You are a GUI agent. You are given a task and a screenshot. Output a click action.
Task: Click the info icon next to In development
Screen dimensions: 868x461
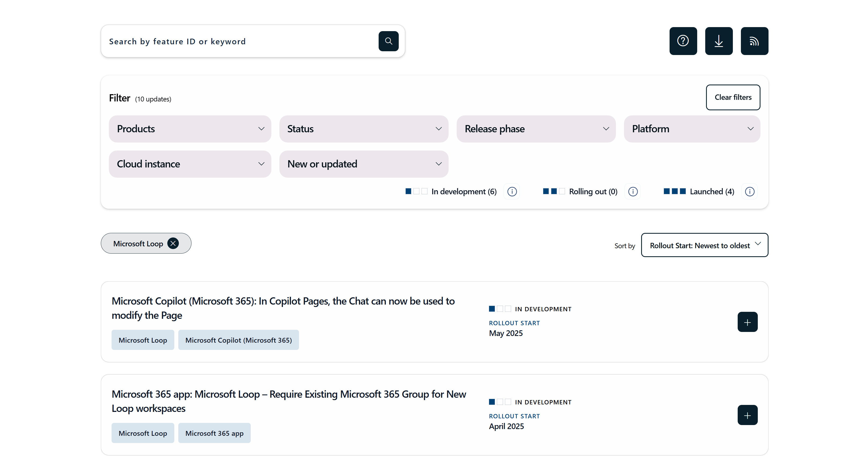512,191
